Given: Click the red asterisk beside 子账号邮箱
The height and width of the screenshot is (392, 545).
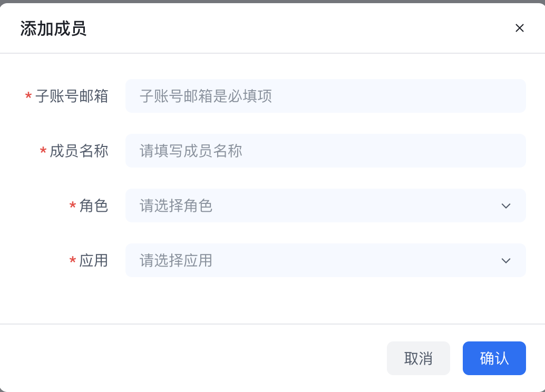Looking at the screenshot, I should pos(28,97).
